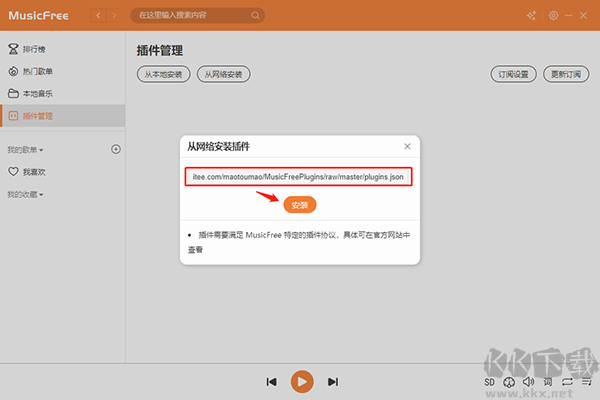The height and width of the screenshot is (400, 600).
Task: Click the MusicFree logo text
Action: (x=38, y=16)
